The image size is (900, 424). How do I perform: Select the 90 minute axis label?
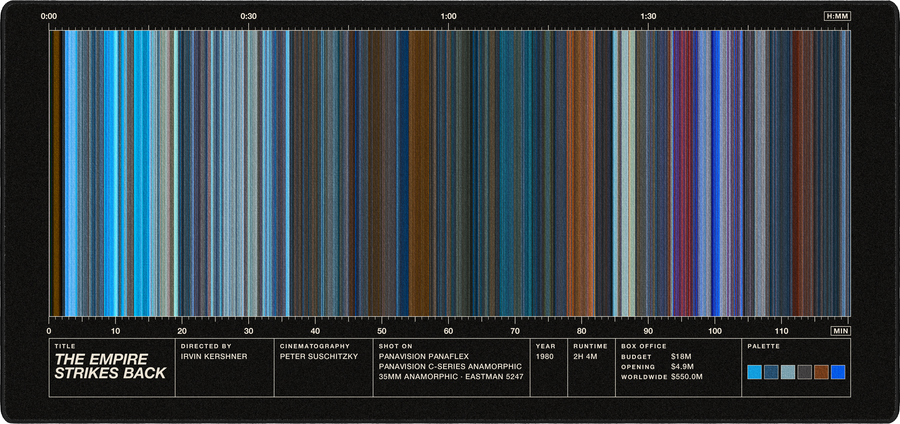pyautogui.click(x=648, y=331)
